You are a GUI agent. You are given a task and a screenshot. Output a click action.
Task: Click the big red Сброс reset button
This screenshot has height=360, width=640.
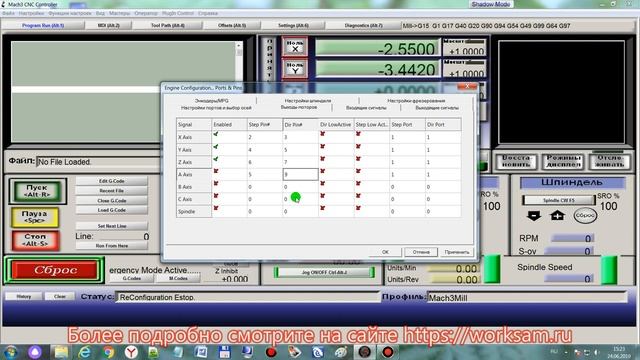click(55, 270)
